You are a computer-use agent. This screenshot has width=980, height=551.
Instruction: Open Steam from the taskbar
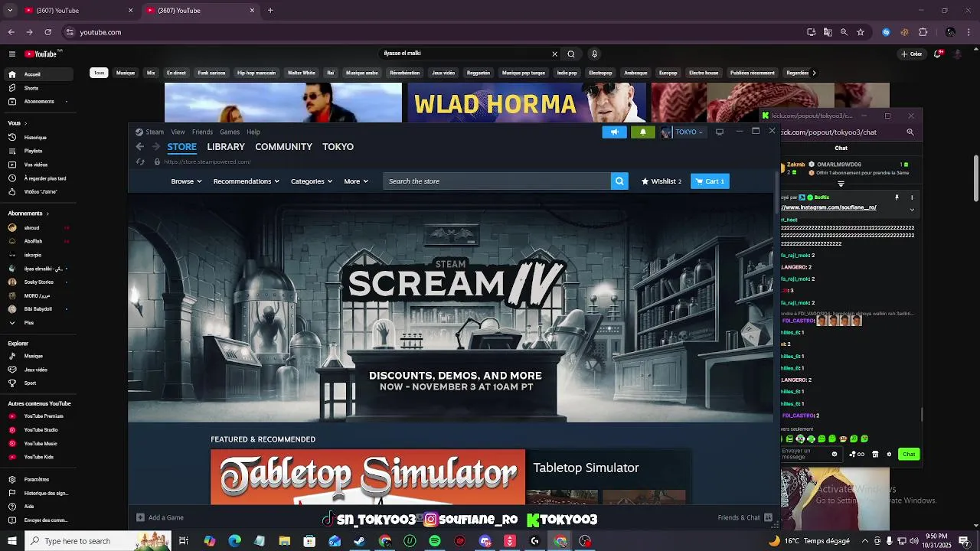pos(359,541)
